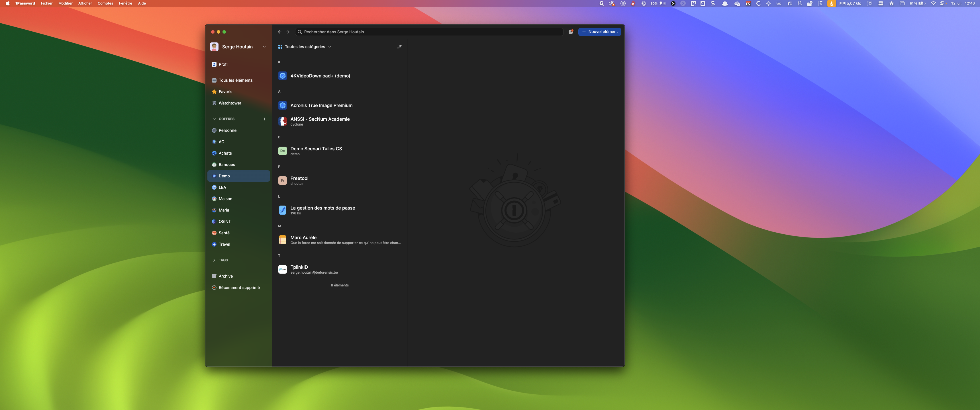Screen dimensions: 980x410
Task: Click the Apple menu logo
Action: [x=8, y=3]
